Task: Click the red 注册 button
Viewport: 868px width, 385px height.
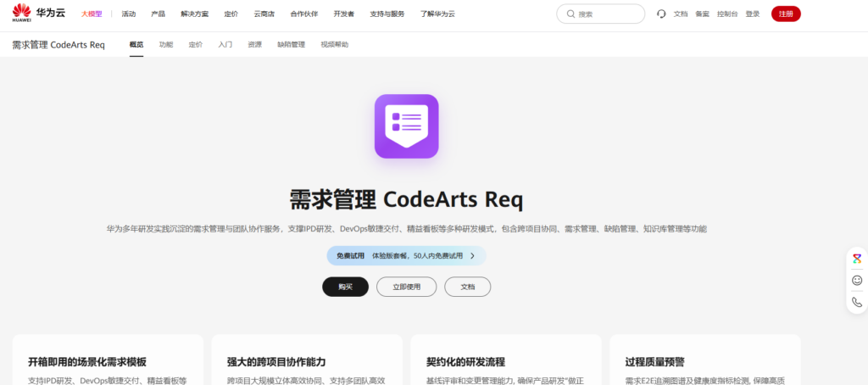Action: point(786,14)
